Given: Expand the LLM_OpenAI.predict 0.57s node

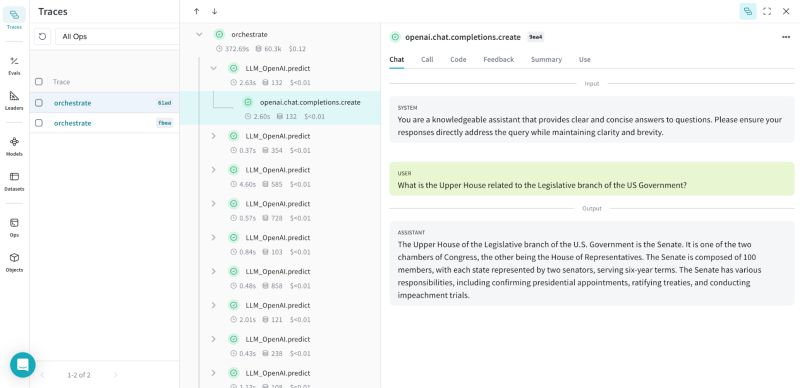Looking at the screenshot, I should [214, 204].
